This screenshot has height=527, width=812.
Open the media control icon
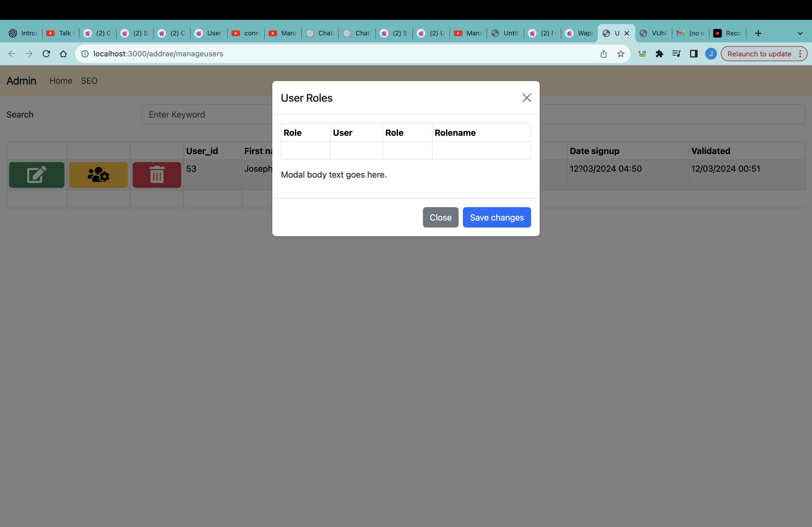677,54
